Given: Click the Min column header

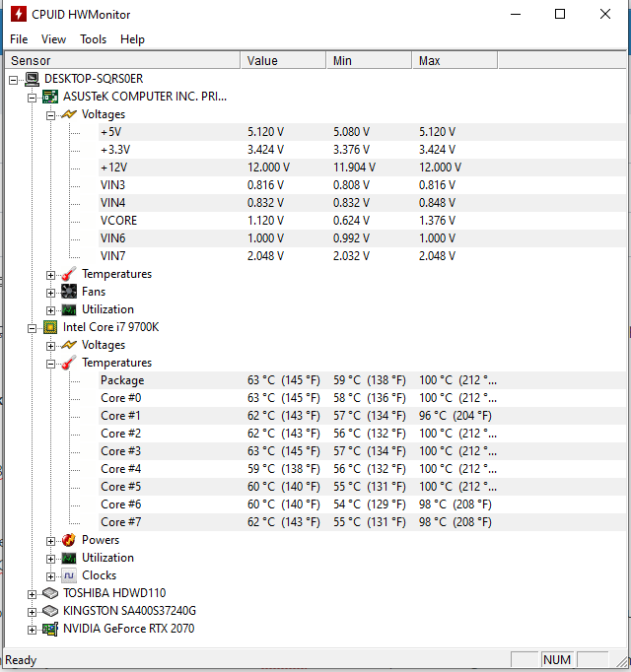Looking at the screenshot, I should tap(370, 60).
